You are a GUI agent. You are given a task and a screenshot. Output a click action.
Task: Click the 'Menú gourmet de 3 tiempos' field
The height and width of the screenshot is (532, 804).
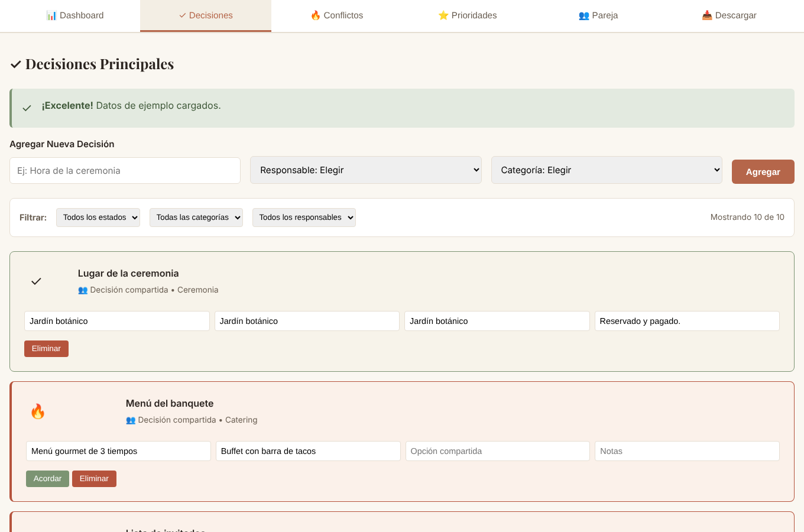tap(118, 451)
